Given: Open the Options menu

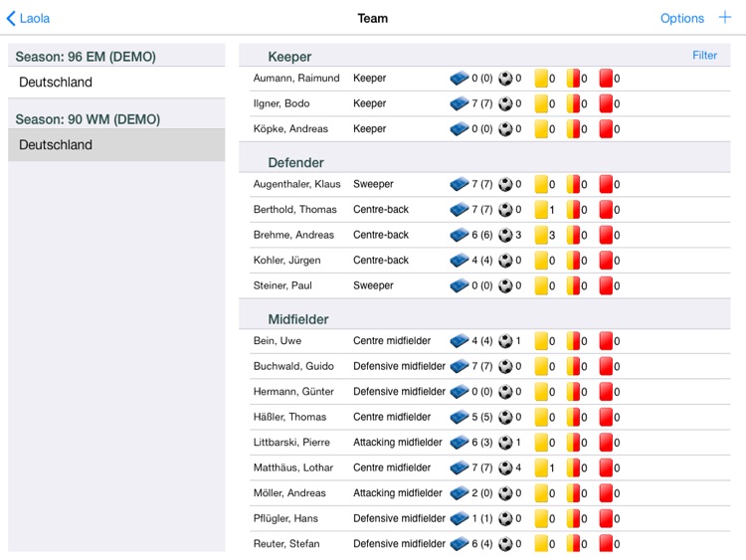Looking at the screenshot, I should (681, 18).
